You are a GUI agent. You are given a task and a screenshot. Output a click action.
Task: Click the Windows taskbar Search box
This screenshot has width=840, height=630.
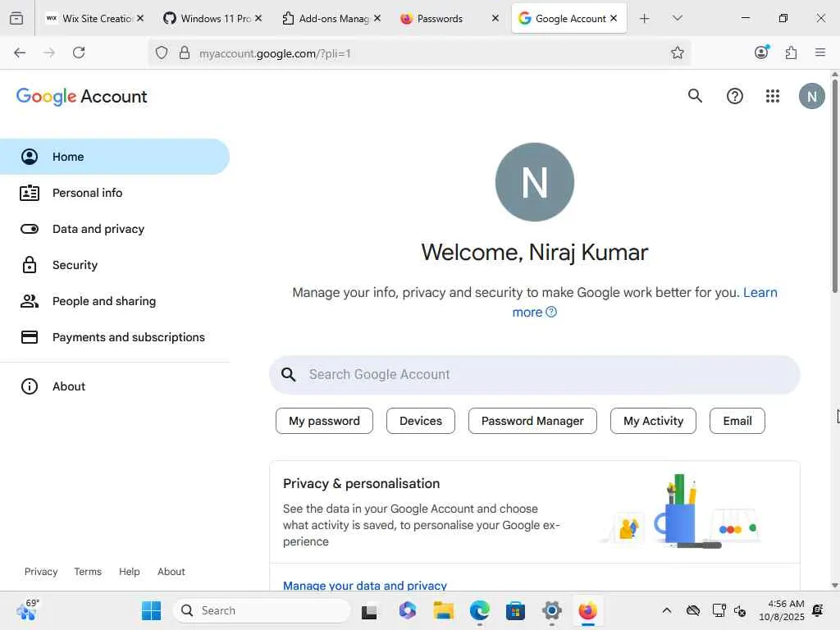coord(262,610)
